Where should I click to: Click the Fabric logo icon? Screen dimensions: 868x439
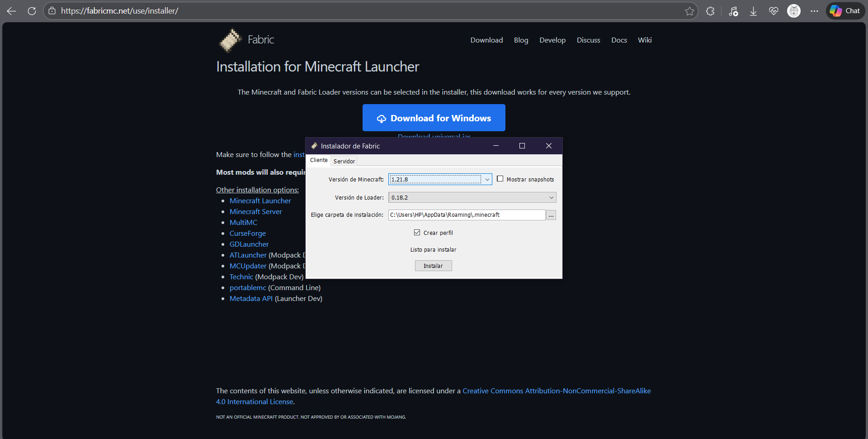coord(230,40)
